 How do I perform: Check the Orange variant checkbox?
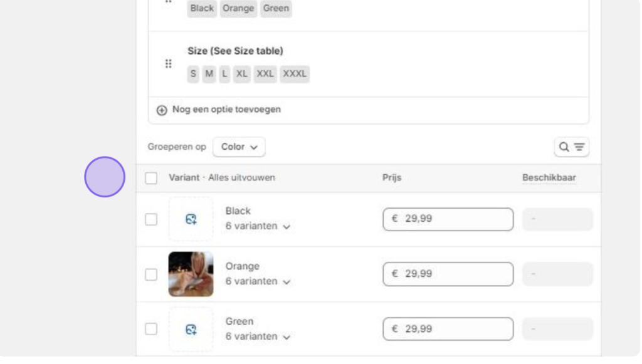point(151,274)
